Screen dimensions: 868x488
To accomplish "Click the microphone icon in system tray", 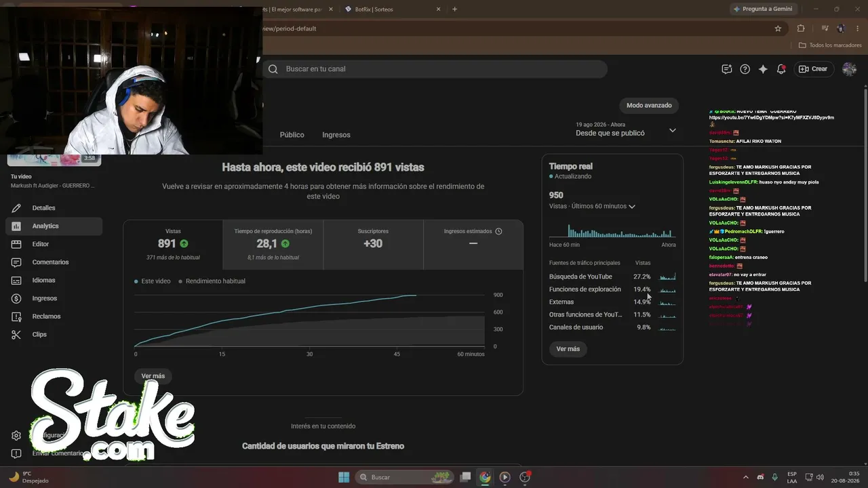I will click(x=774, y=477).
